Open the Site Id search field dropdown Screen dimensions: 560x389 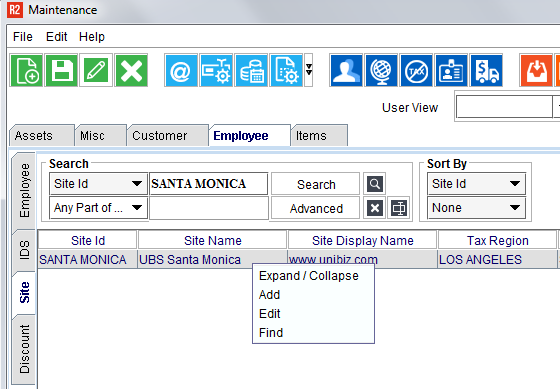pos(98,184)
